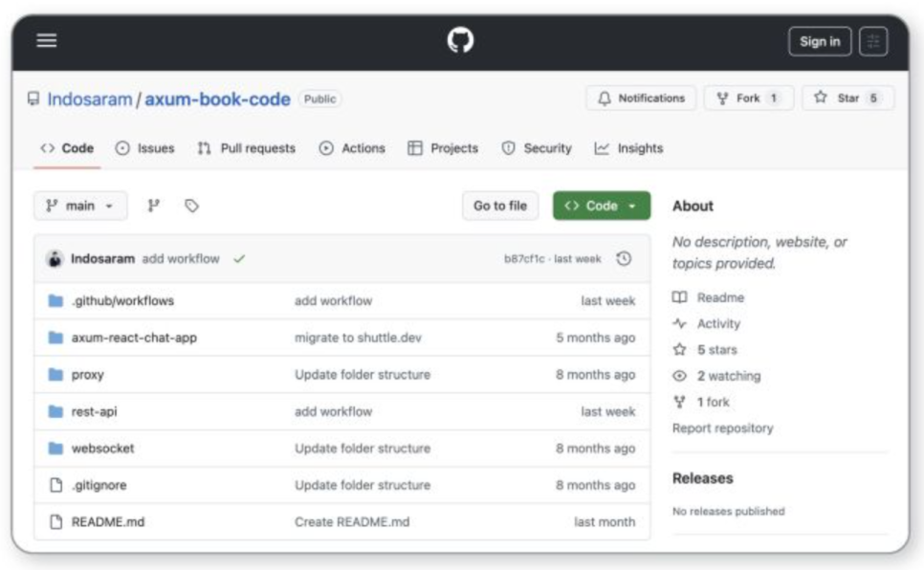
Task: Click 'last month' timestamp for README.md
Action: 605,521
